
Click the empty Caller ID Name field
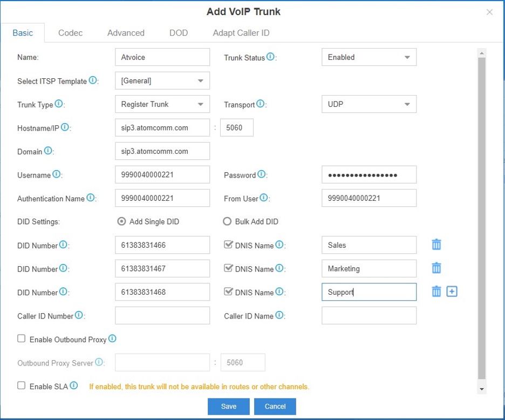(368, 316)
